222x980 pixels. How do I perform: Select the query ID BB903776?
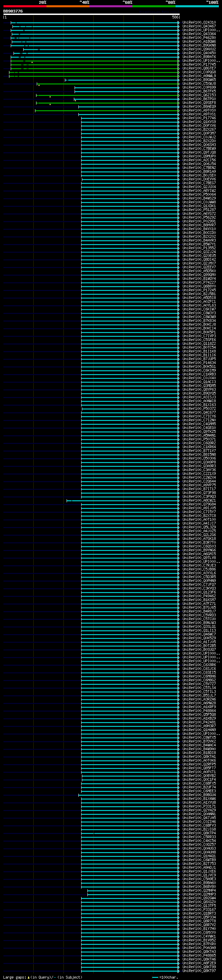point(13,11)
